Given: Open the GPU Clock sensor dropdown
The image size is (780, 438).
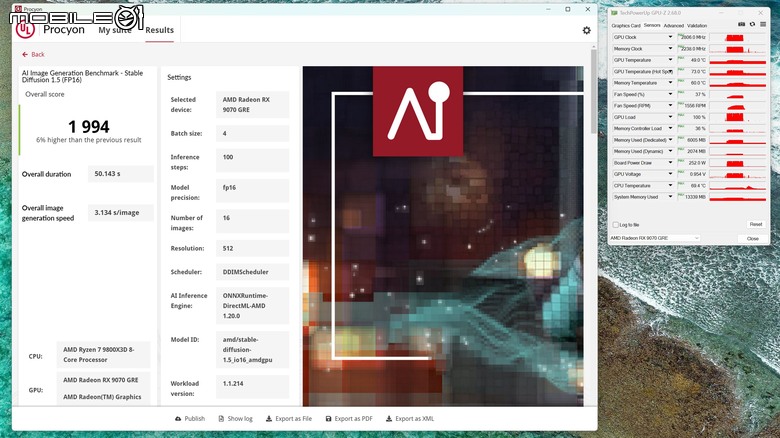Looking at the screenshot, I should pyautogui.click(x=670, y=37).
